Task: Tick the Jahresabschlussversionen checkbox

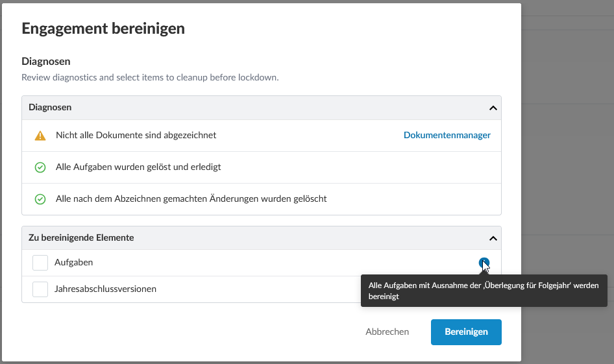Action: [40, 289]
